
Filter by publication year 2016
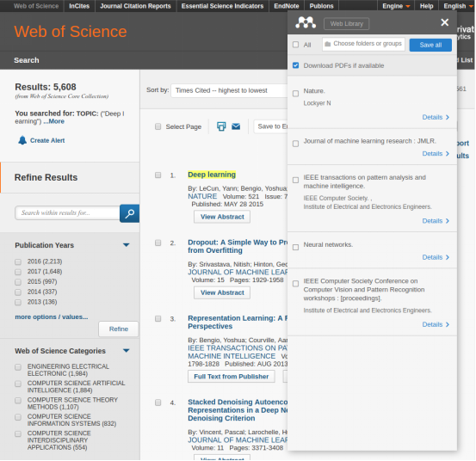click(18, 261)
